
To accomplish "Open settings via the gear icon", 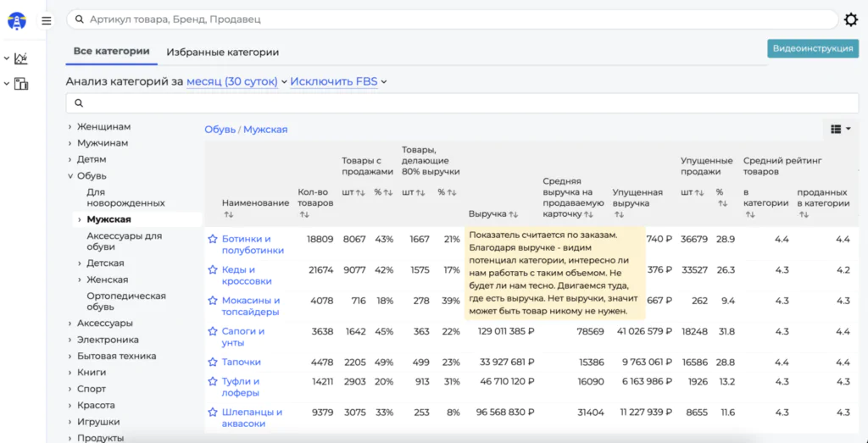I will click(851, 19).
